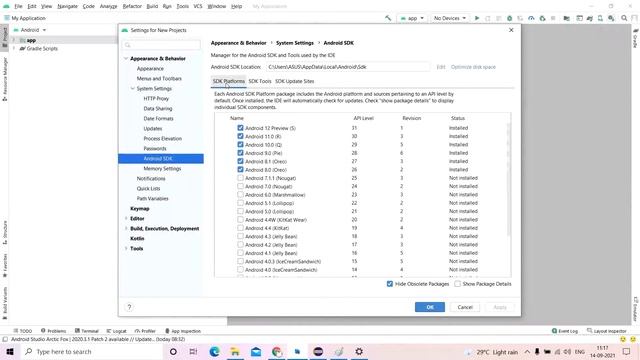Uncheck Android 11.0 (R) checkbox
Image resolution: width=640 pixels, height=360 pixels.
click(240, 136)
